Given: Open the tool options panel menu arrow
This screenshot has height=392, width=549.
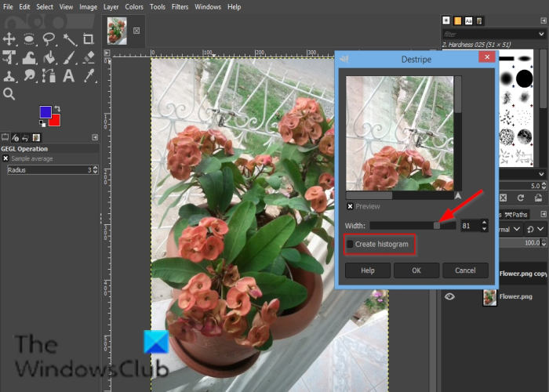Looking at the screenshot, I should pos(95,137).
